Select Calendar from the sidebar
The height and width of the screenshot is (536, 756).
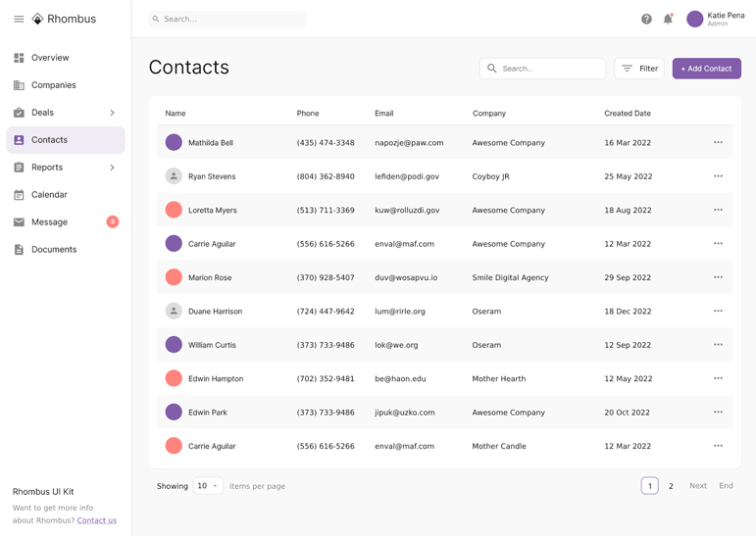coord(49,195)
